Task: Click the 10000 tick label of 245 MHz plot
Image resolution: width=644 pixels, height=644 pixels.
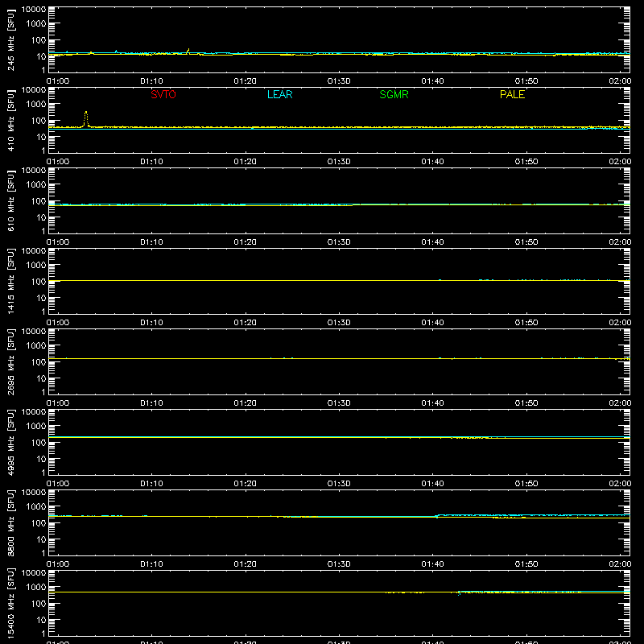Action: [34, 10]
